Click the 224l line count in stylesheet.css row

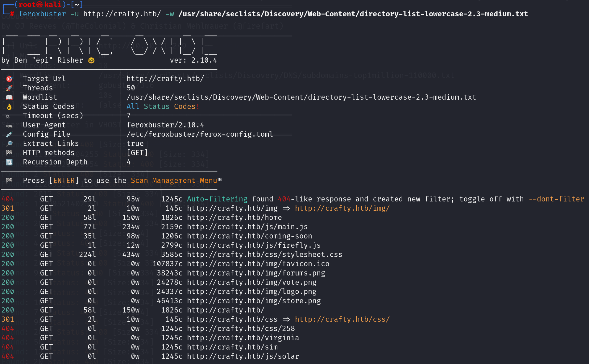coord(88,254)
